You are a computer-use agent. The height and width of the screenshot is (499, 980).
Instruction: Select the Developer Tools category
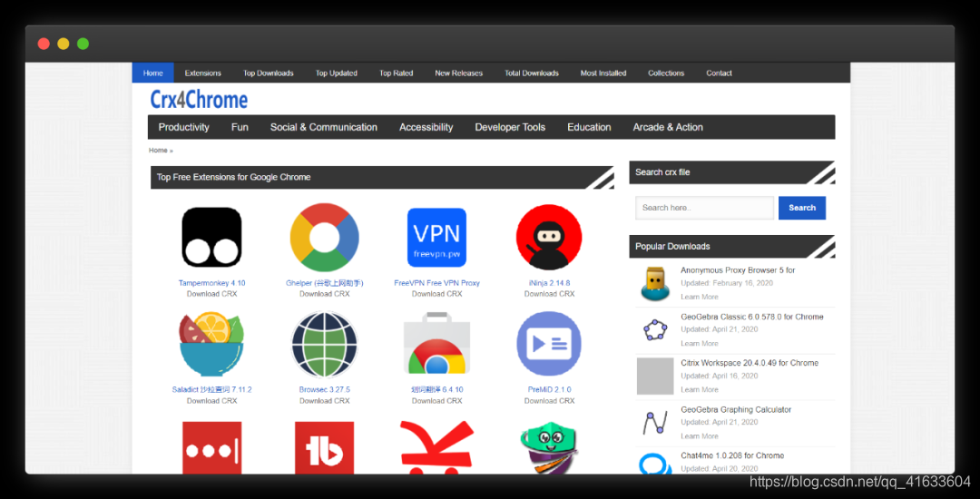510,127
